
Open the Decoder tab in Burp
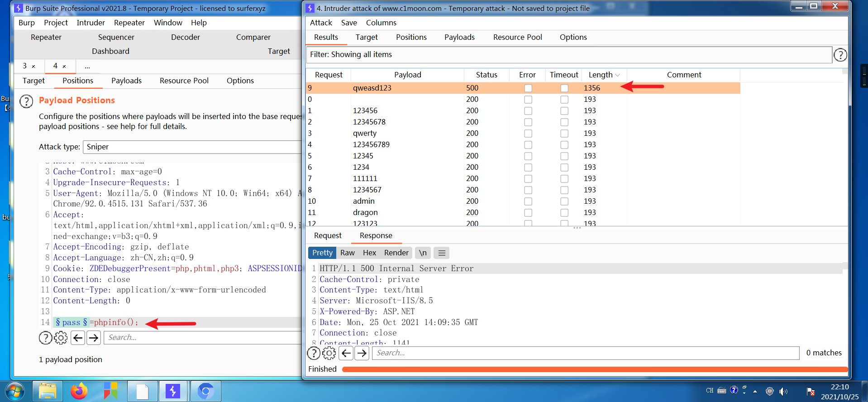click(x=186, y=37)
